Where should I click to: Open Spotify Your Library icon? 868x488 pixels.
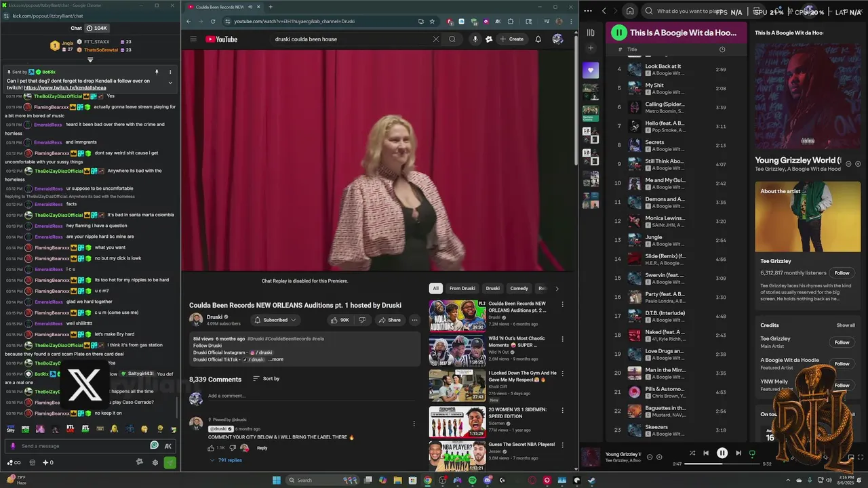[x=591, y=33]
